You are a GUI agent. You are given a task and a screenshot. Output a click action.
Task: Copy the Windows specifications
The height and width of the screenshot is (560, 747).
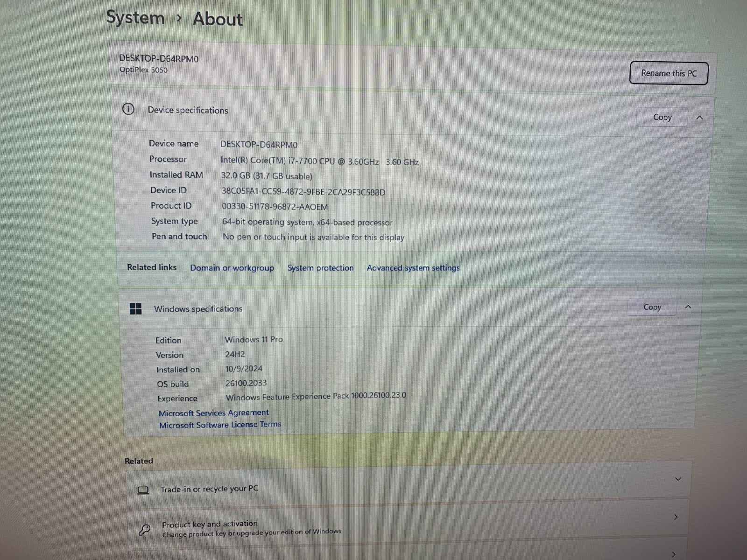click(652, 307)
